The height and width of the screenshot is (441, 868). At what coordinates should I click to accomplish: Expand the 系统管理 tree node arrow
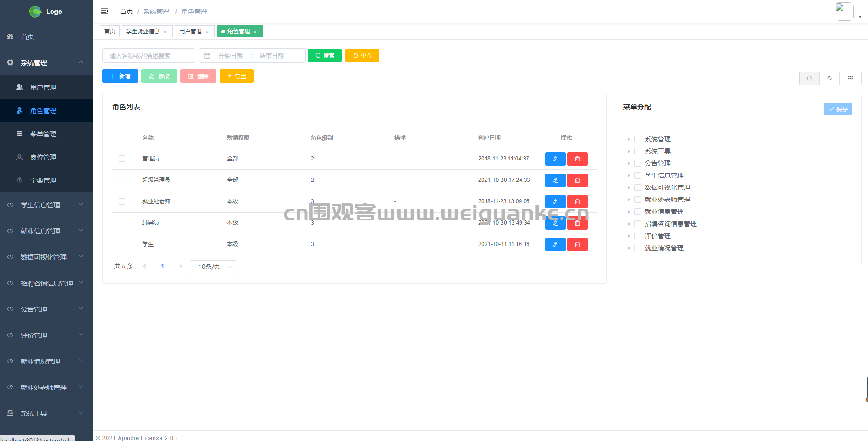click(x=629, y=139)
